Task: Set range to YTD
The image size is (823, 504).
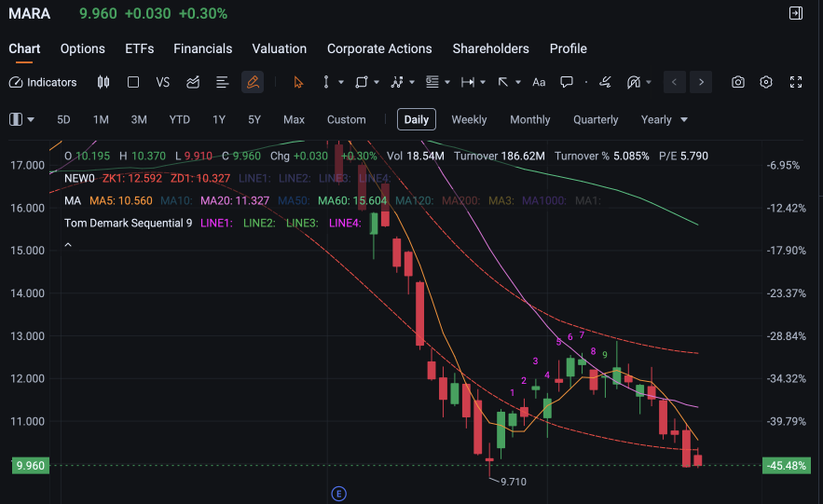Action: tap(180, 119)
